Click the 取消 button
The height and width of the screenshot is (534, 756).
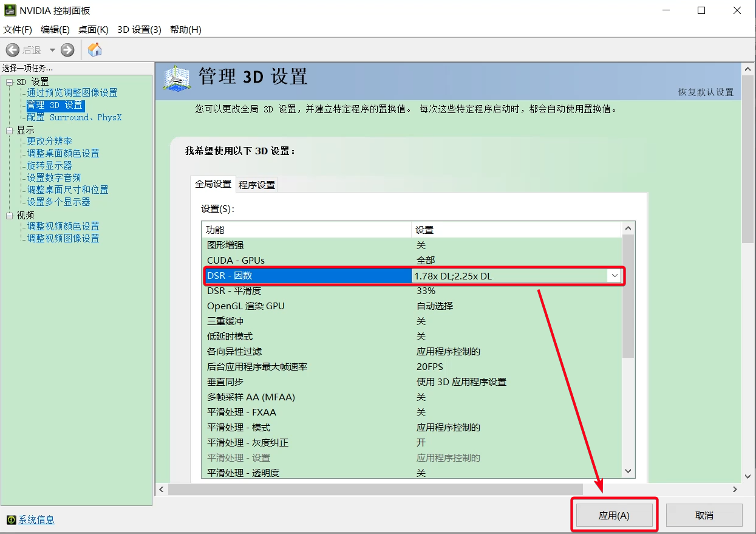704,515
